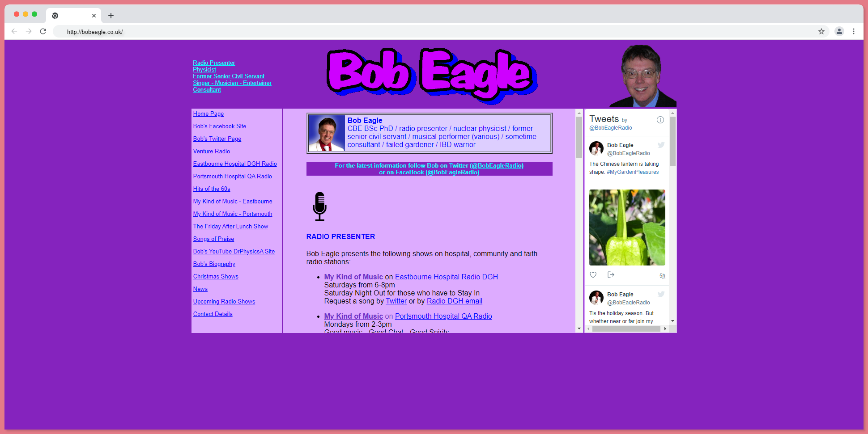
Task: Bookmark the page with the star icon
Action: click(821, 31)
